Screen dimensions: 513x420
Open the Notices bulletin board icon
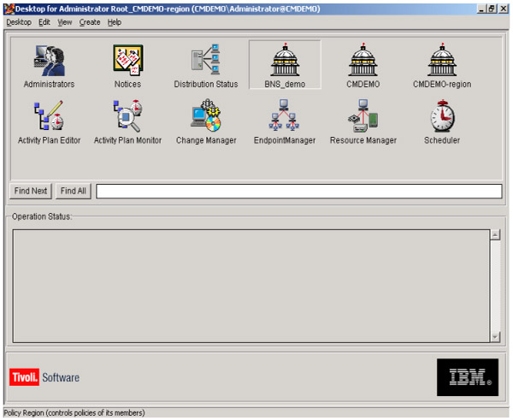click(127, 61)
